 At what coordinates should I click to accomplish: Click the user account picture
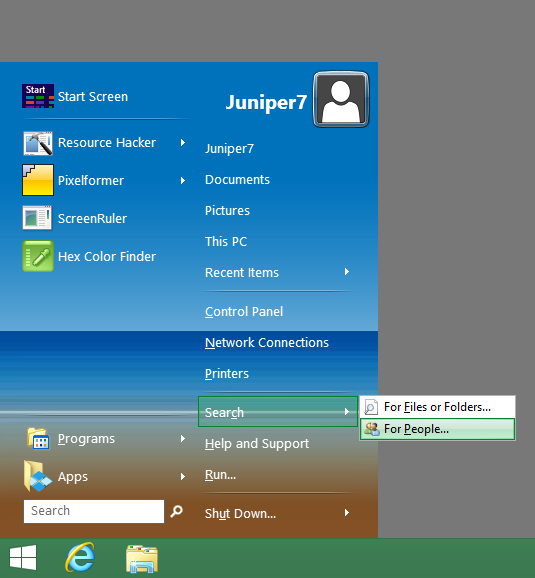(341, 100)
